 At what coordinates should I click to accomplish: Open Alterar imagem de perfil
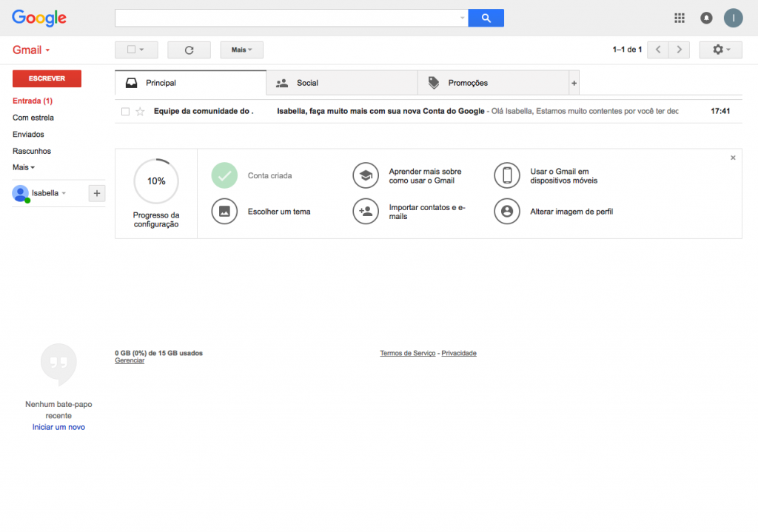click(x=571, y=212)
